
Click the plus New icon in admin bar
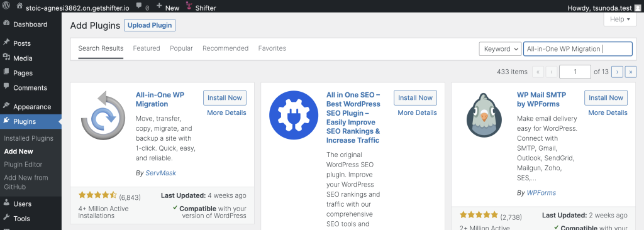[159, 6]
